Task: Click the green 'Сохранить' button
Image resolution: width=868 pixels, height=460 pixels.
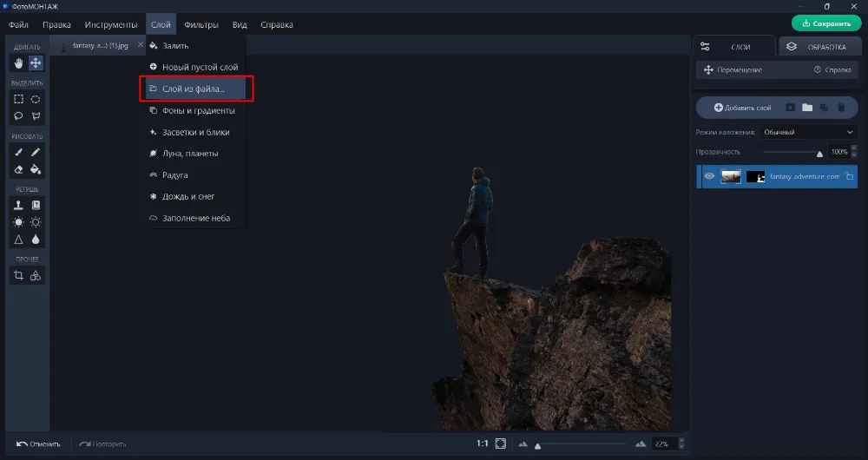Action: pos(825,23)
